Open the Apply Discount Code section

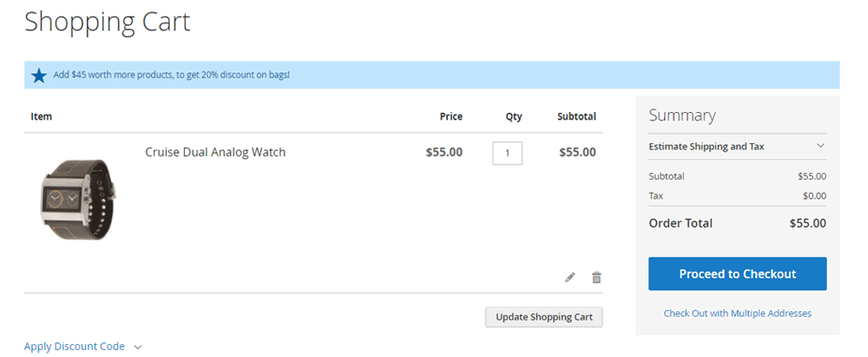pyautogui.click(x=75, y=347)
